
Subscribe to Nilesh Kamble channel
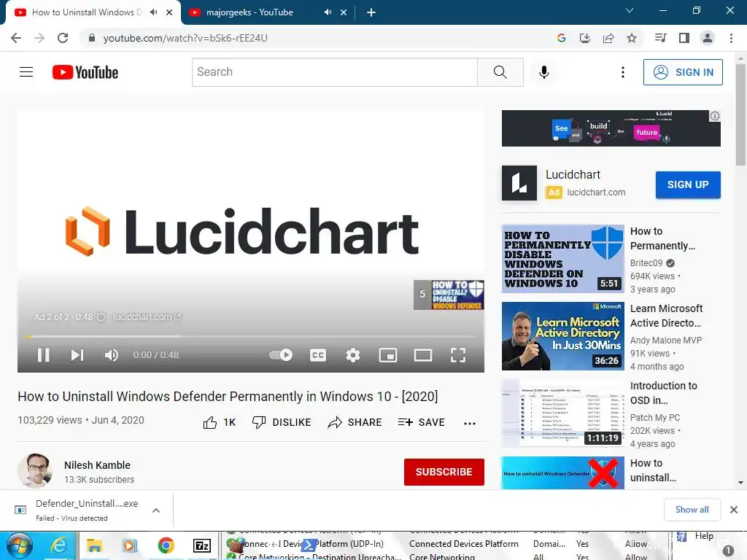pyautogui.click(x=444, y=472)
